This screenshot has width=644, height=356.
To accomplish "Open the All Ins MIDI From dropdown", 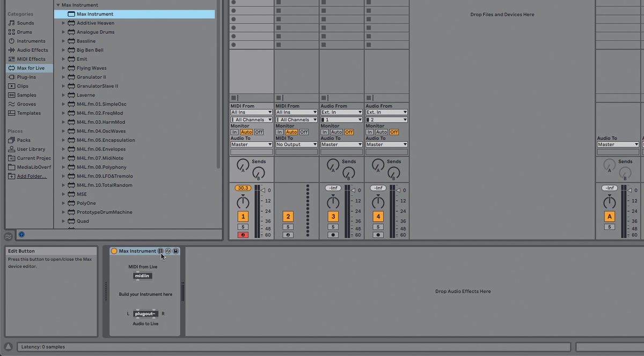I will [251, 112].
